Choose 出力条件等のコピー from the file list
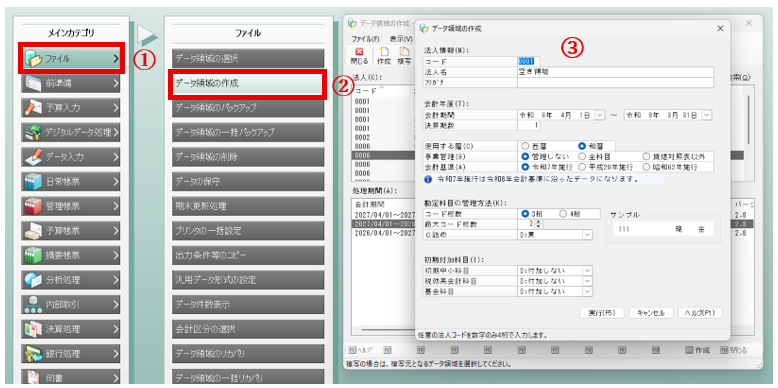 coord(248,255)
